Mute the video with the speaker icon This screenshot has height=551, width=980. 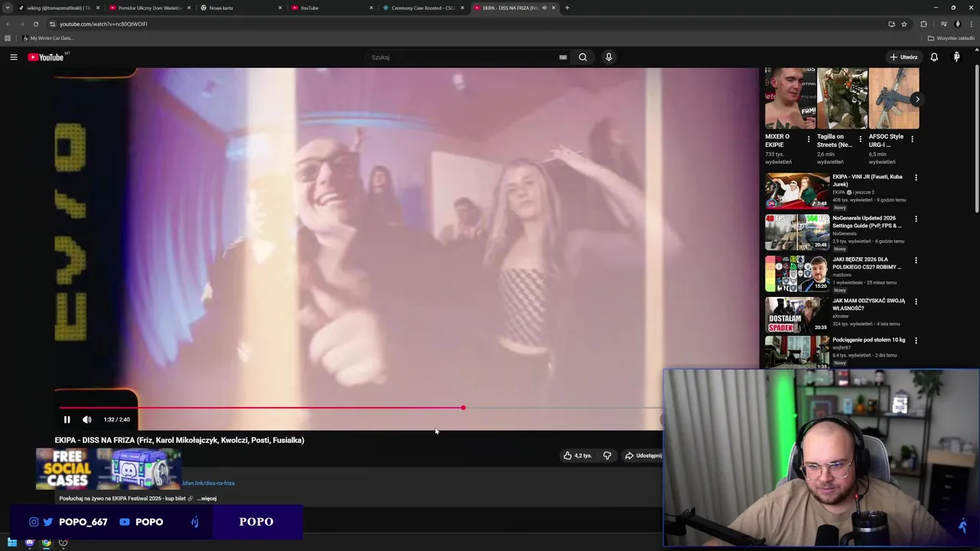pos(87,419)
